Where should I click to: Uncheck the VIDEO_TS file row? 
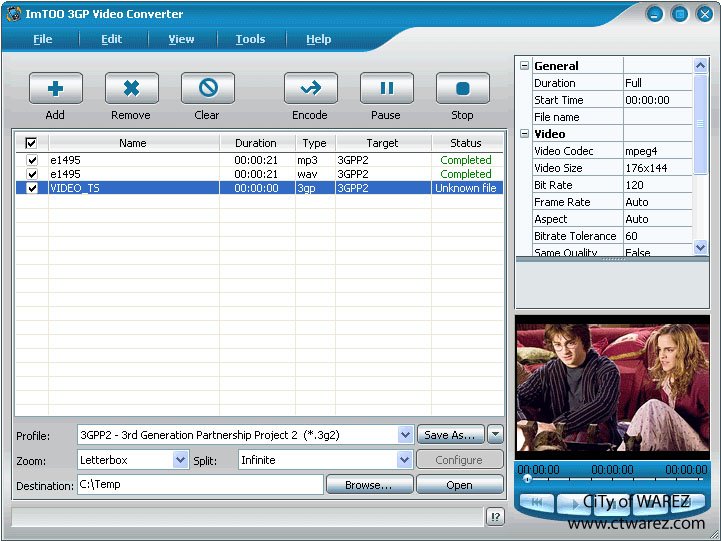32,188
